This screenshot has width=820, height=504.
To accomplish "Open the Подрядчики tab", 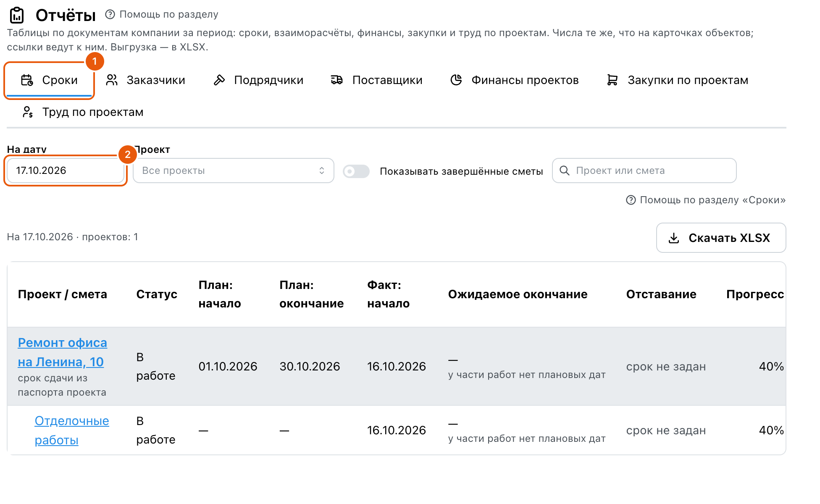I will click(x=258, y=80).
